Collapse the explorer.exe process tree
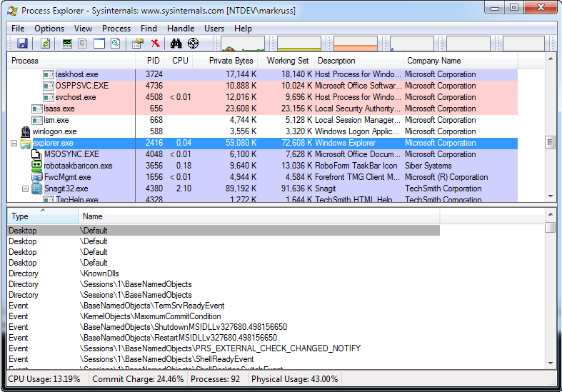 [14, 144]
